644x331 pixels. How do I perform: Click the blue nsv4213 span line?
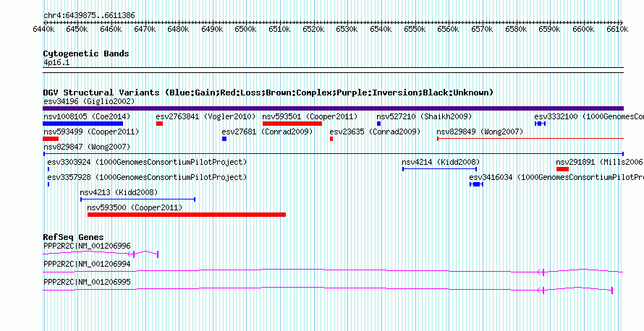coord(137,199)
